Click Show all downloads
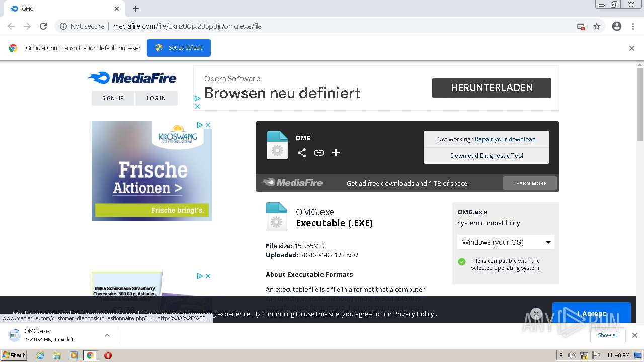The height and width of the screenshot is (362, 644). click(x=608, y=335)
